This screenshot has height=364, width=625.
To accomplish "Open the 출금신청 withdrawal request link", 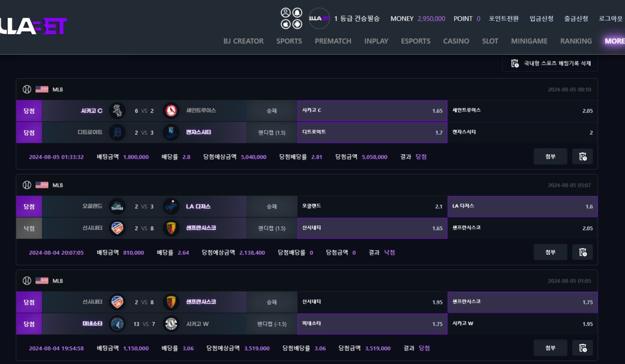I will (x=576, y=19).
